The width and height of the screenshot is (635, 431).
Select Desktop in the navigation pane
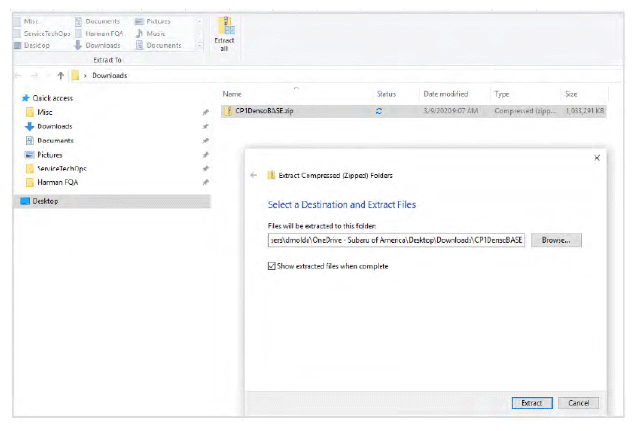45,201
